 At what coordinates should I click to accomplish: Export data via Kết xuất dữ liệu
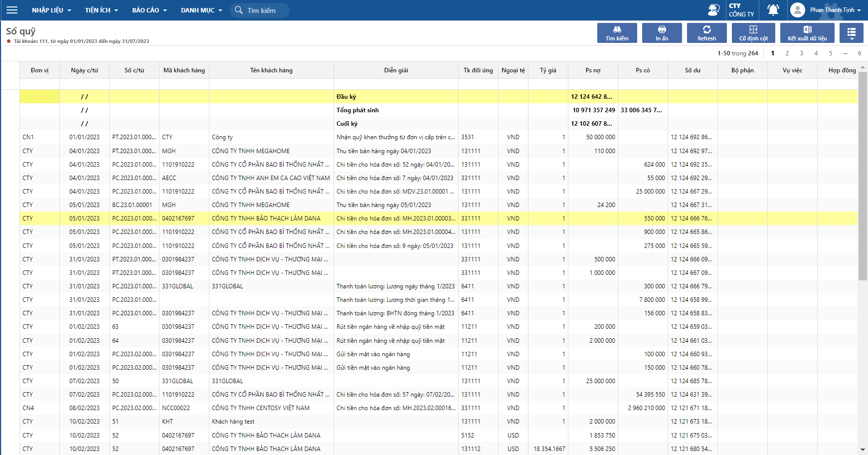(x=807, y=33)
